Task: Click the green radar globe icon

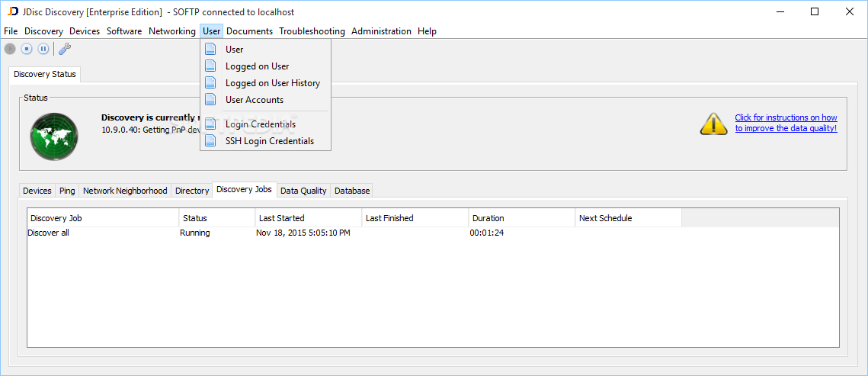Action: click(x=53, y=137)
